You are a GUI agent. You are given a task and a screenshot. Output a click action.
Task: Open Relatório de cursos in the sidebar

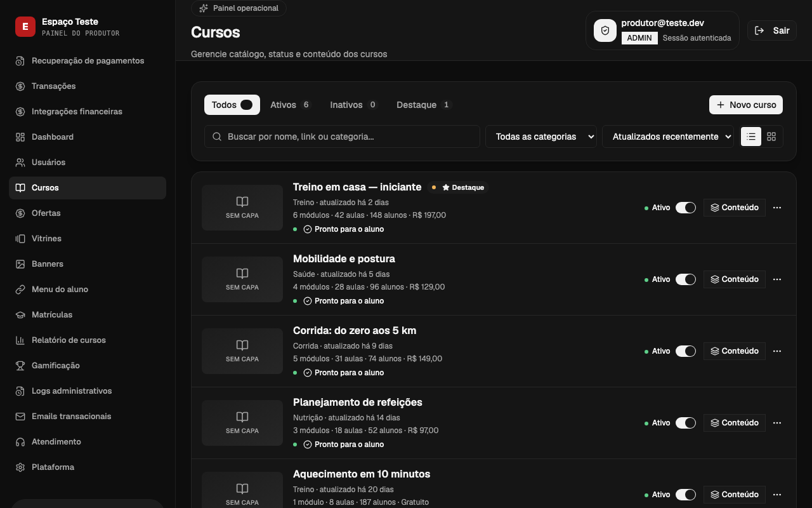click(88, 340)
